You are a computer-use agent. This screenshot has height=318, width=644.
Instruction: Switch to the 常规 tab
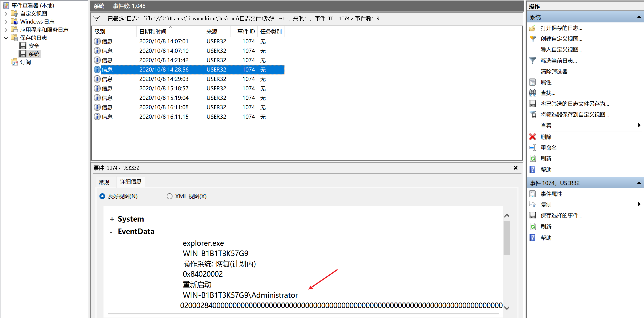[x=104, y=182]
